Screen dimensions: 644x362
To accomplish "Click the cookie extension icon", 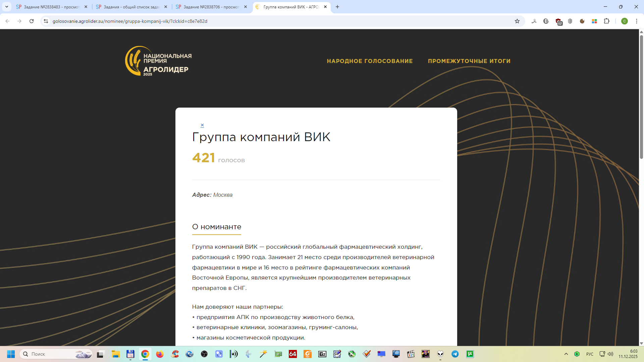I will tap(582, 21).
